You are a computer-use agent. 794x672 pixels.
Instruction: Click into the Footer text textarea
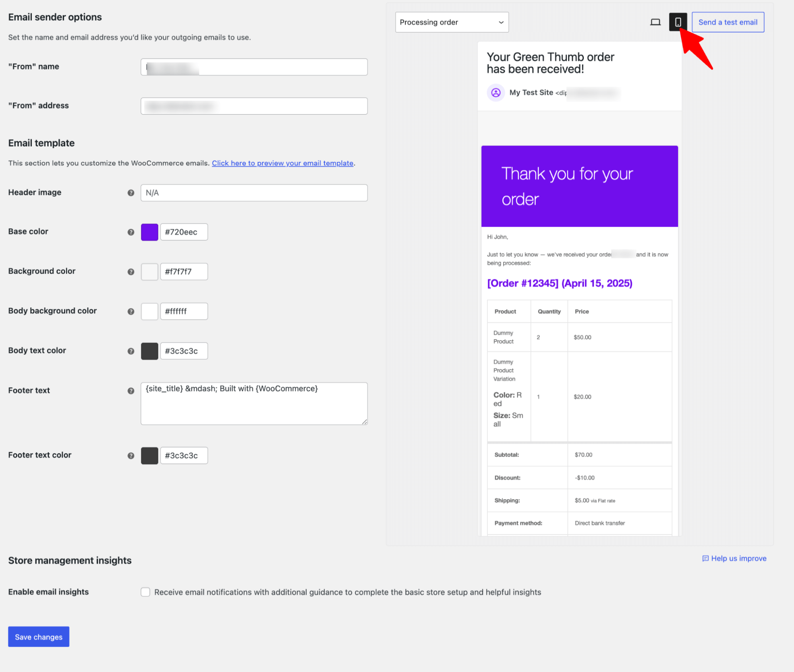[254, 404]
